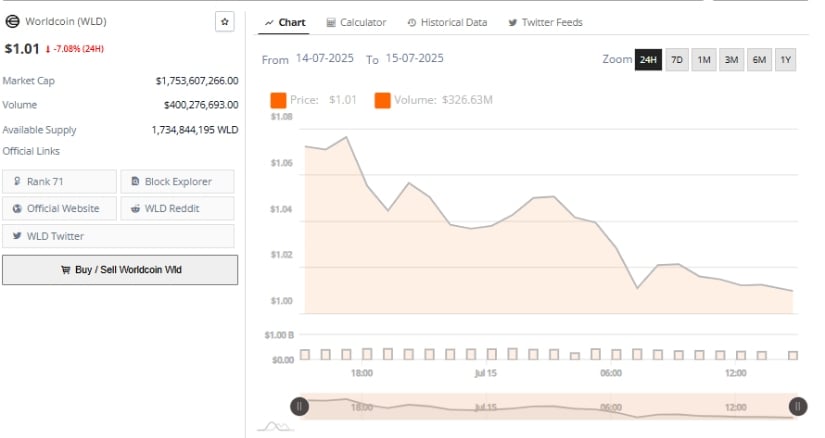This screenshot has height=438, width=825.
Task: Select the 24H zoom range
Action: [648, 60]
